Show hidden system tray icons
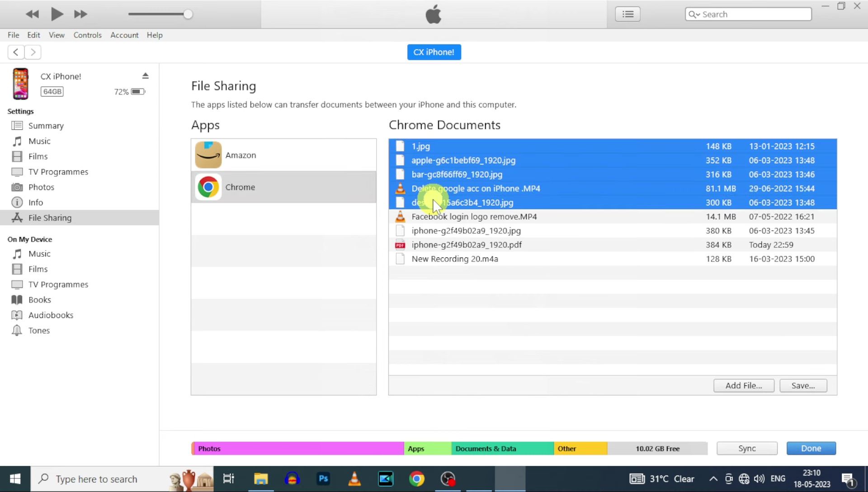This screenshot has height=492, width=868. point(713,479)
